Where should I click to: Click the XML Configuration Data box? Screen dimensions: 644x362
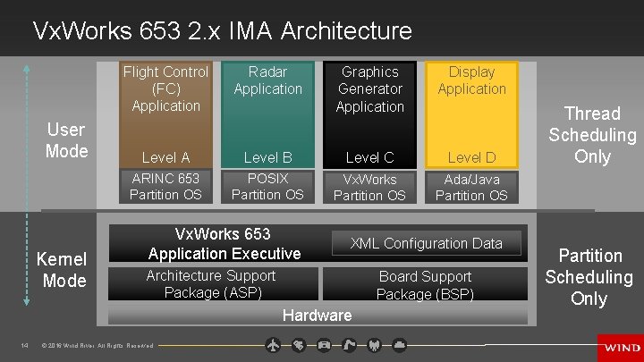(427, 243)
